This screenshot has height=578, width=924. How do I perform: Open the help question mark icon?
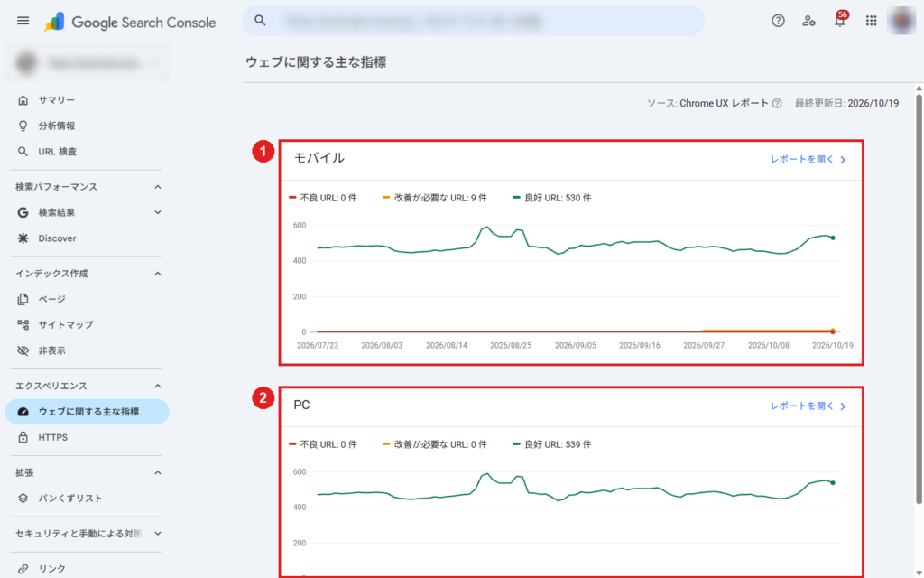pos(778,21)
